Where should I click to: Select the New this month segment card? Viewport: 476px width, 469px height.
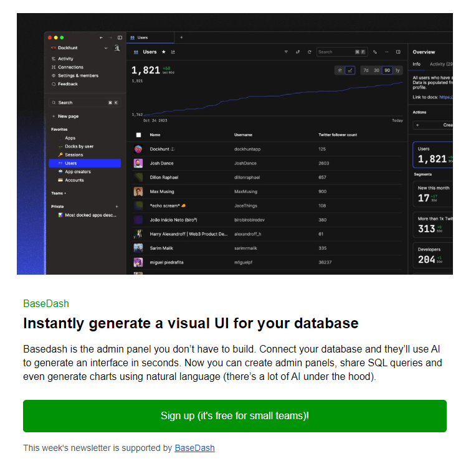(x=433, y=194)
